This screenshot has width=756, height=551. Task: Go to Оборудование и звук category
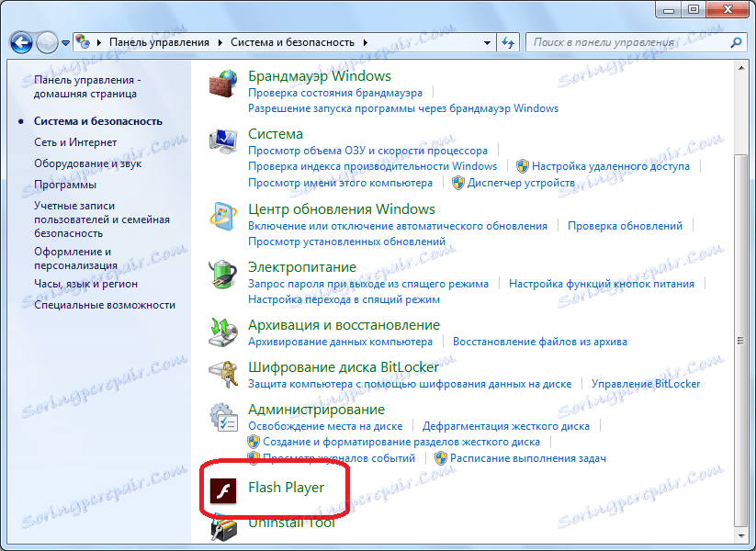[x=88, y=163]
